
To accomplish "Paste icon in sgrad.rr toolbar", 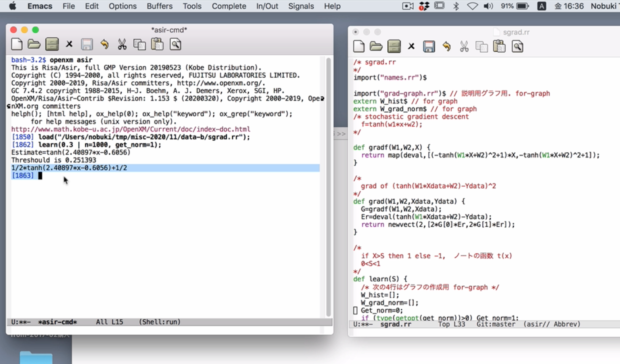I will (x=499, y=46).
